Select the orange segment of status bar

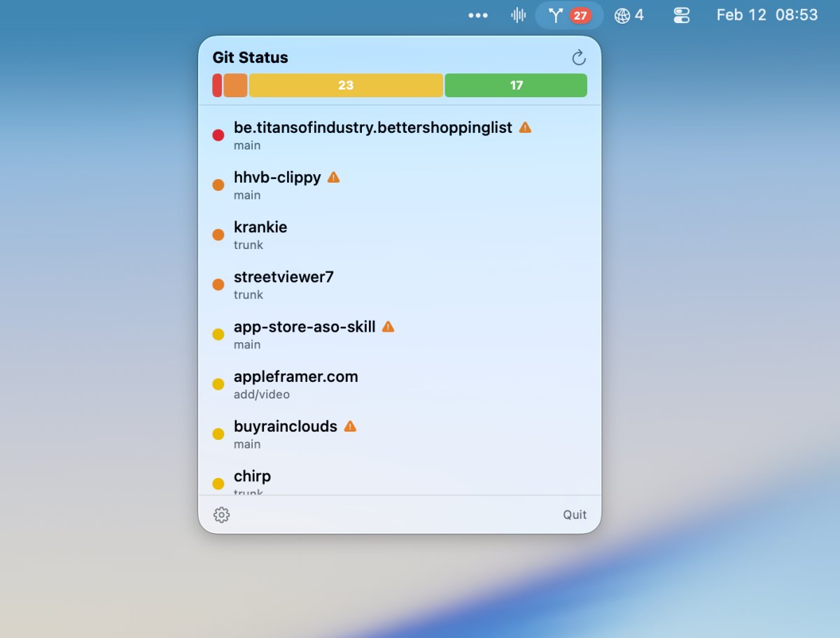[235, 85]
